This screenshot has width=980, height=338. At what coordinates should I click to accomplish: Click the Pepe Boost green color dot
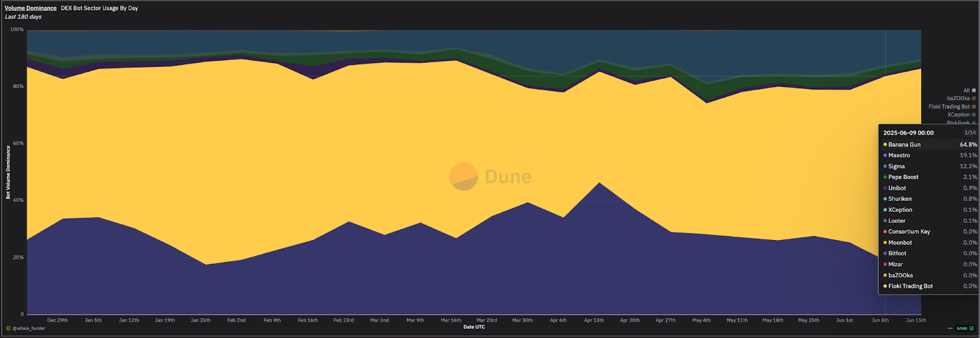click(x=885, y=177)
